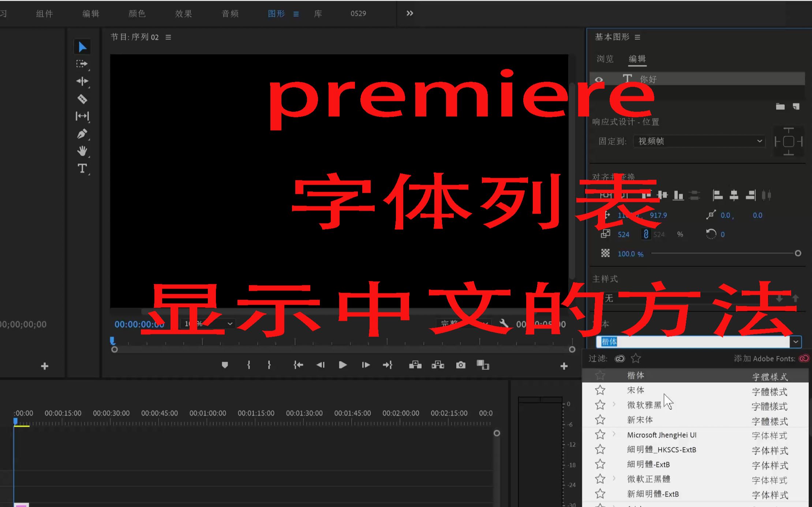Show more workspaces with double chevron

coord(410,13)
